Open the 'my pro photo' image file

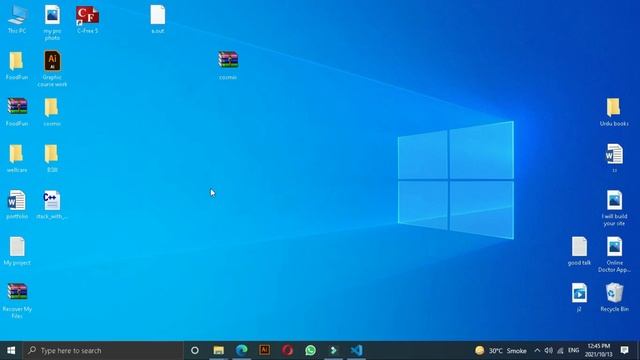click(x=52, y=22)
